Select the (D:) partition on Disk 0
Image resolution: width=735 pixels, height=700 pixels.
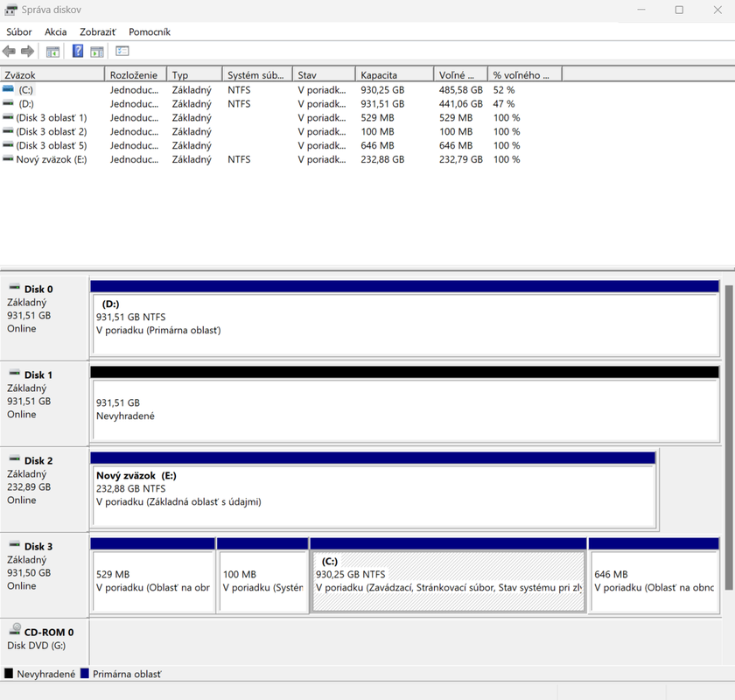coord(405,318)
